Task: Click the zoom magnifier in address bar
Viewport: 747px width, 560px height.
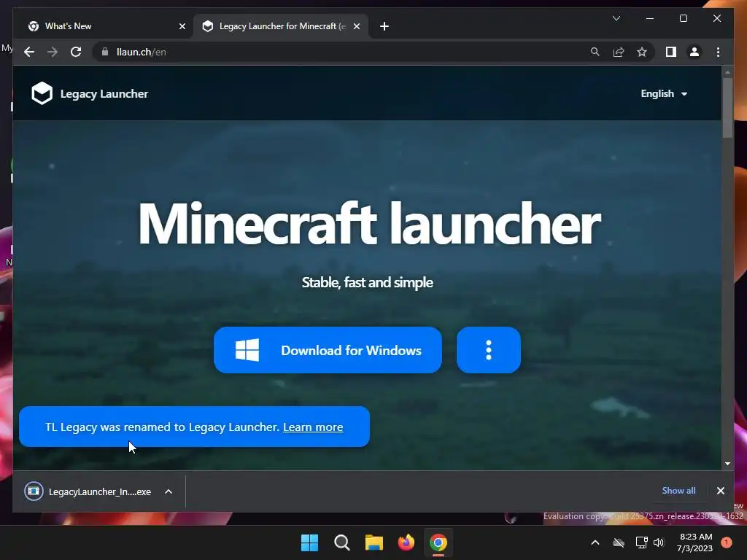Action: [595, 52]
